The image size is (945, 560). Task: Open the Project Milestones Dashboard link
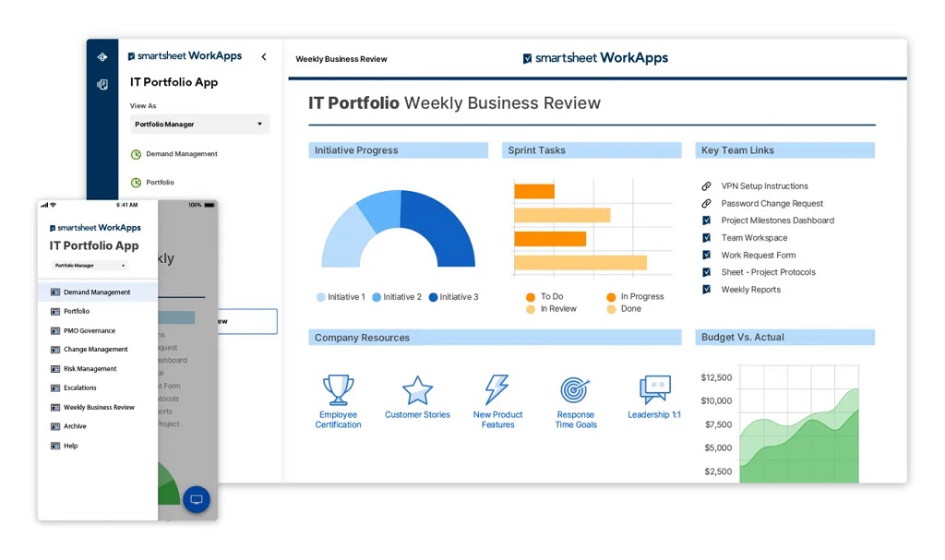pyautogui.click(x=777, y=220)
